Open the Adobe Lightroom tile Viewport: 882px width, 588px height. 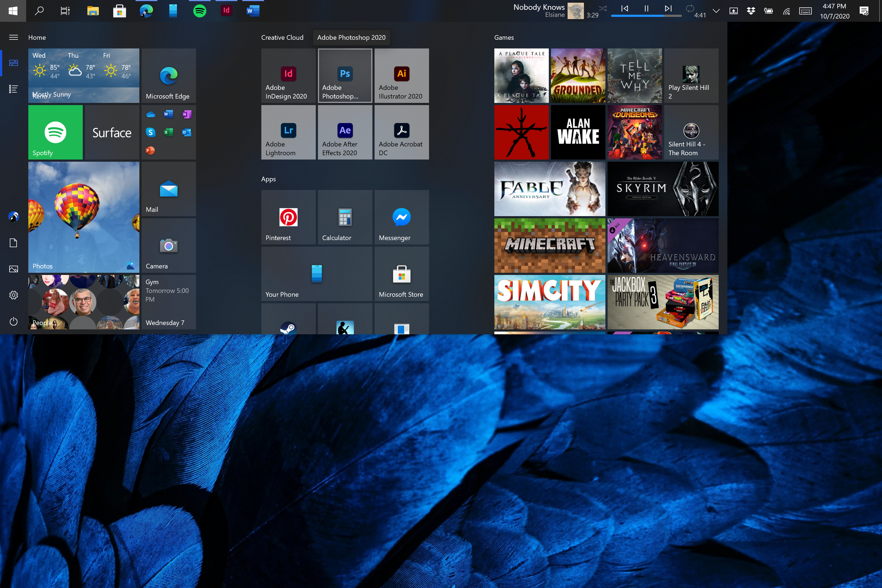pos(288,132)
